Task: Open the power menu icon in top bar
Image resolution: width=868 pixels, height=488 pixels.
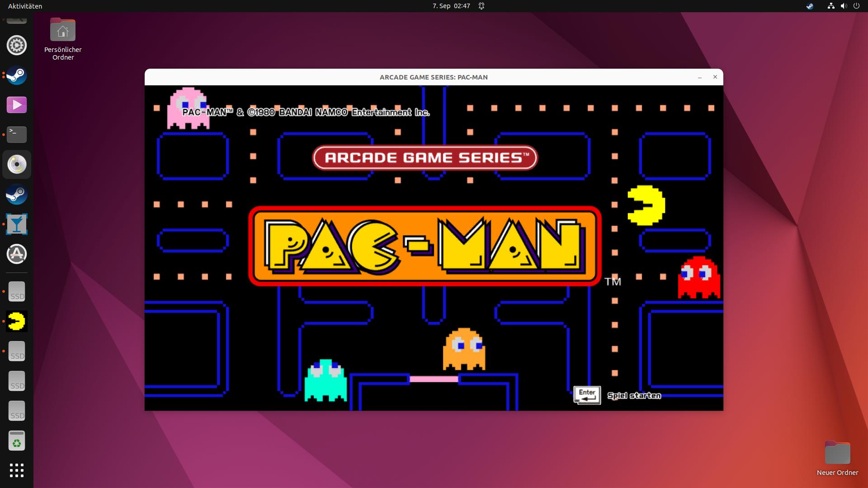Action: 856,6
